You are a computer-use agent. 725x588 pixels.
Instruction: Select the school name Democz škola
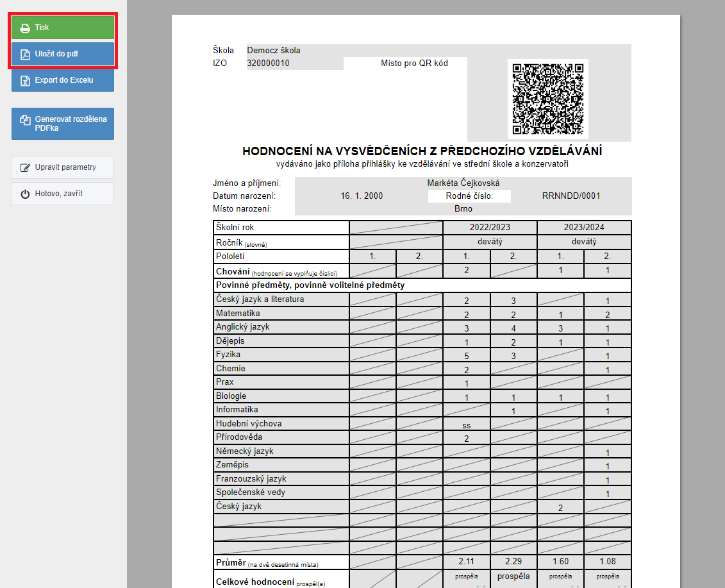point(274,51)
